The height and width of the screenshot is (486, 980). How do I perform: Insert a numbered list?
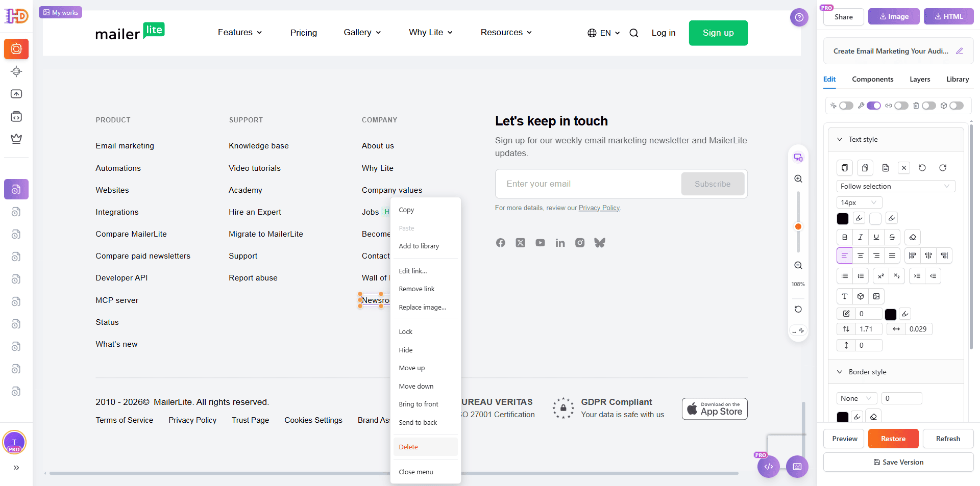pos(861,276)
